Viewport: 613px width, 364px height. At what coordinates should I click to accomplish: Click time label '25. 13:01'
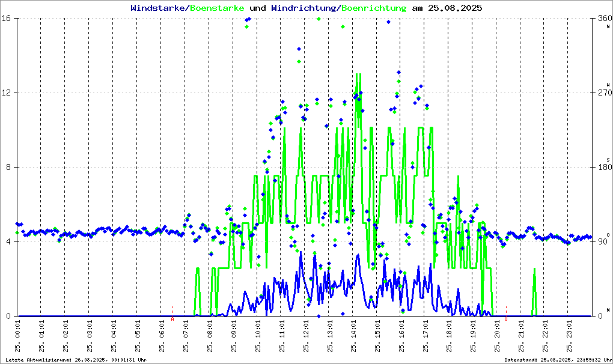point(329,336)
